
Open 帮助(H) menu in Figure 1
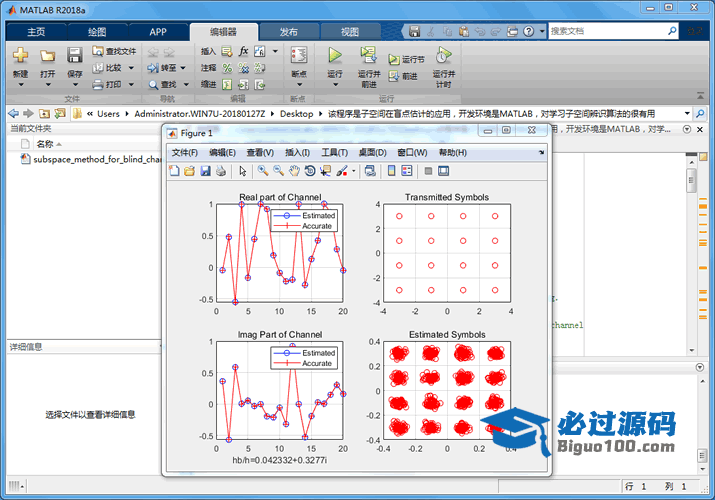click(x=453, y=153)
